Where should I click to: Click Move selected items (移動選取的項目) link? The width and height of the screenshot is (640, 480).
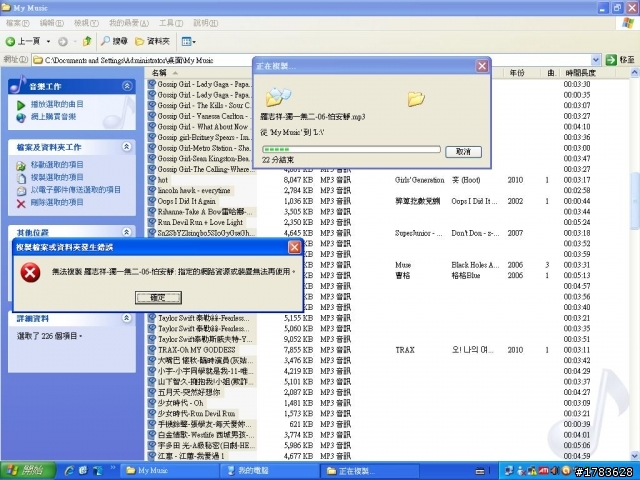coord(57,165)
